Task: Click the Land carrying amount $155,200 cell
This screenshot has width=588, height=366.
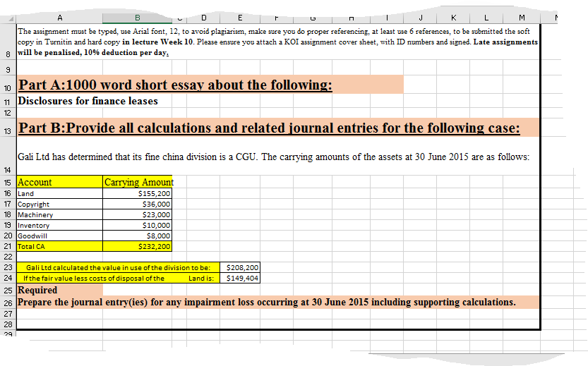Action: coord(137,194)
